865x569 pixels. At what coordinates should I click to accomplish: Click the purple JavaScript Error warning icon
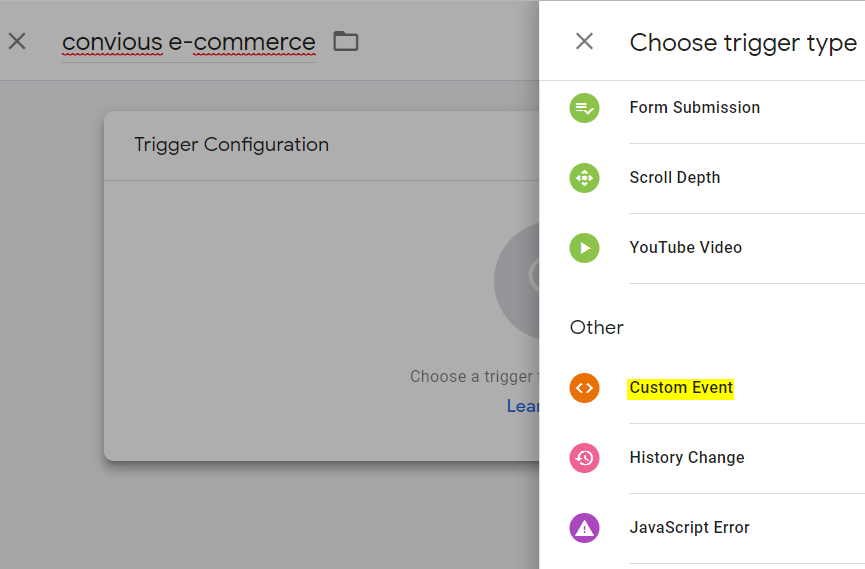(x=584, y=528)
